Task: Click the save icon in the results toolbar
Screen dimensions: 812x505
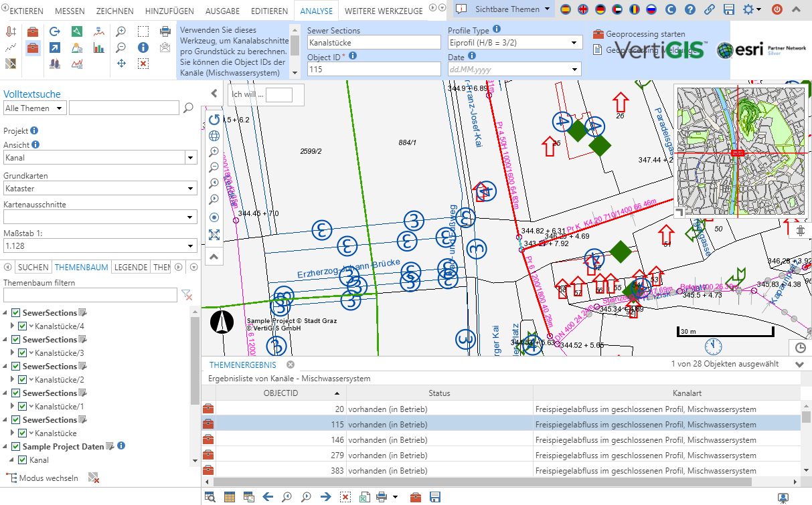Action: 435,497
